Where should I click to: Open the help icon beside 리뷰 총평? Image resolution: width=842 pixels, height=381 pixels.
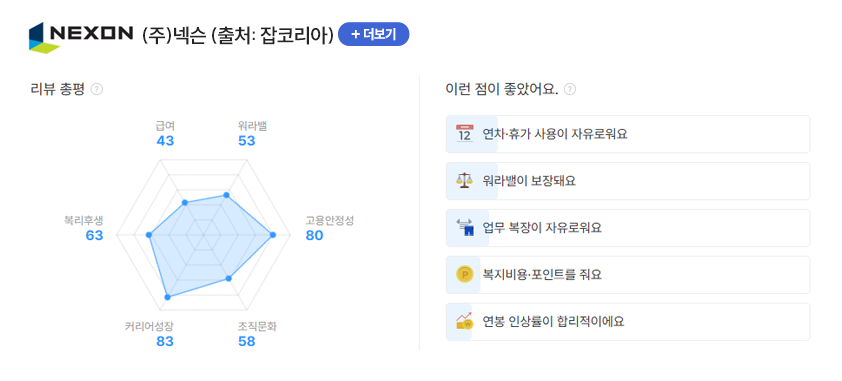click(97, 89)
